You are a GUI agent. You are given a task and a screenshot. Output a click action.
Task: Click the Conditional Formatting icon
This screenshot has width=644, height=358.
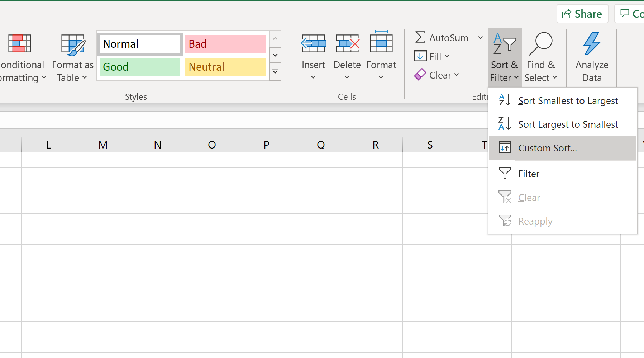coord(20,44)
